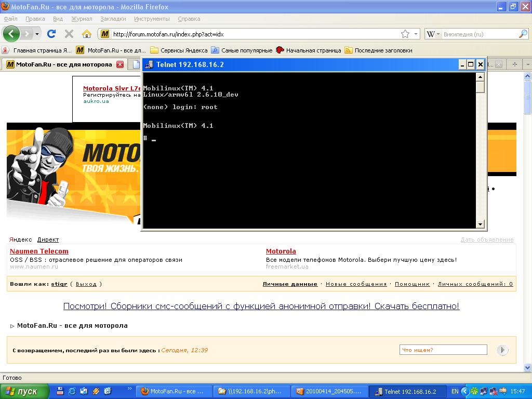
Task: Click the MotoFan banner image
Action: [74, 173]
